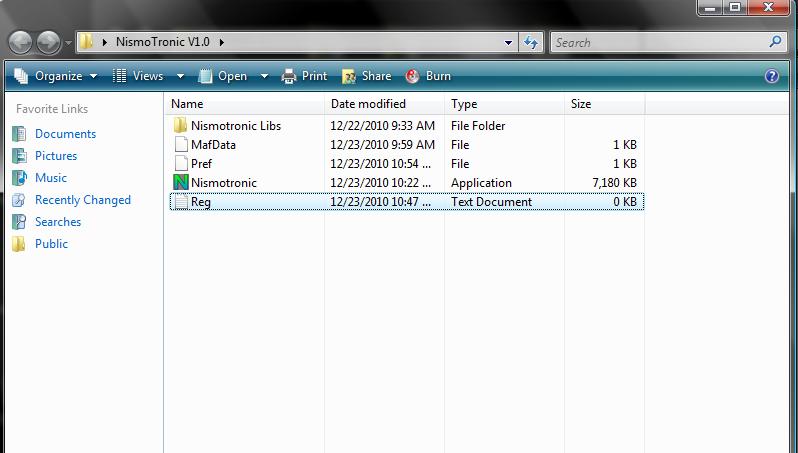Screen dimensions: 798x453
Task: Print the selected file from toolbar
Action: (304, 76)
